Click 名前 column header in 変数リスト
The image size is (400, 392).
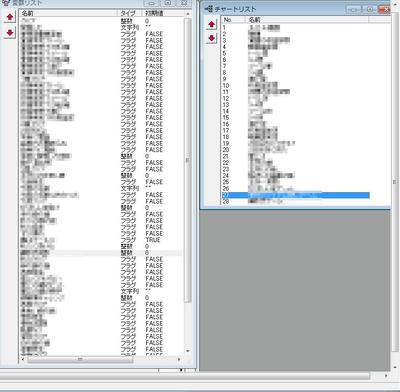pyautogui.click(x=68, y=13)
